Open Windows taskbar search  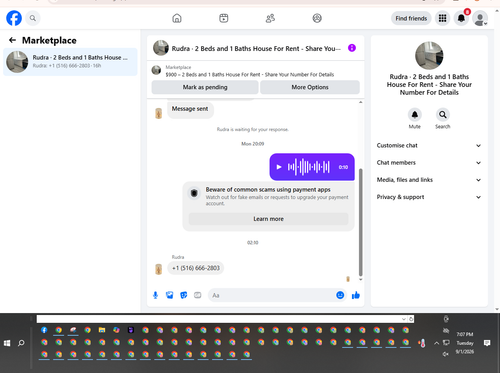[21, 343]
